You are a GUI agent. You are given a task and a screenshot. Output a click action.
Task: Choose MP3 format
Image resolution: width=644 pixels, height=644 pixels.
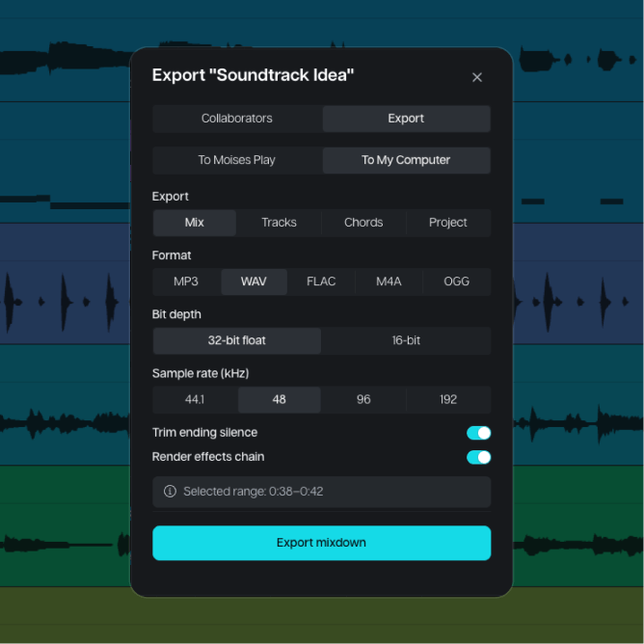click(x=186, y=282)
